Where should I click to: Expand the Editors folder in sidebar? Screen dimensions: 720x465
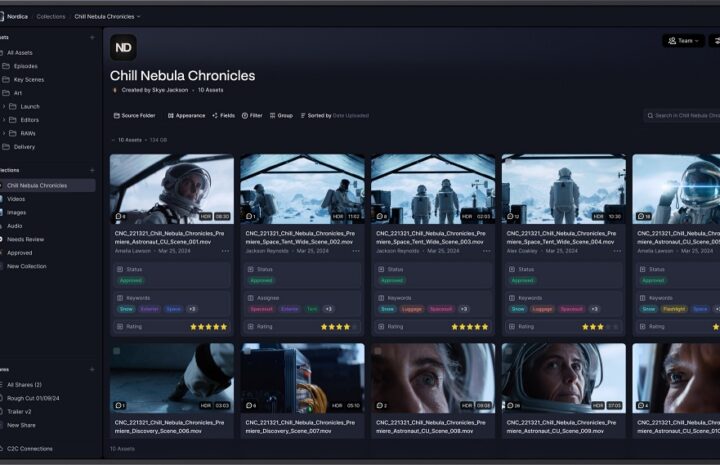point(4,120)
